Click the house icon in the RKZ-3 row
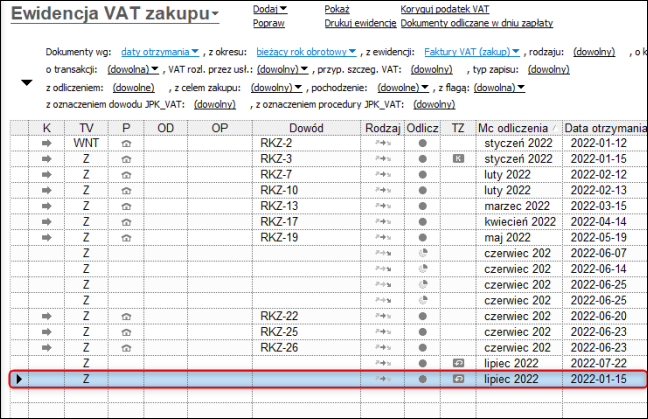The width and height of the screenshot is (648, 419). point(126,159)
